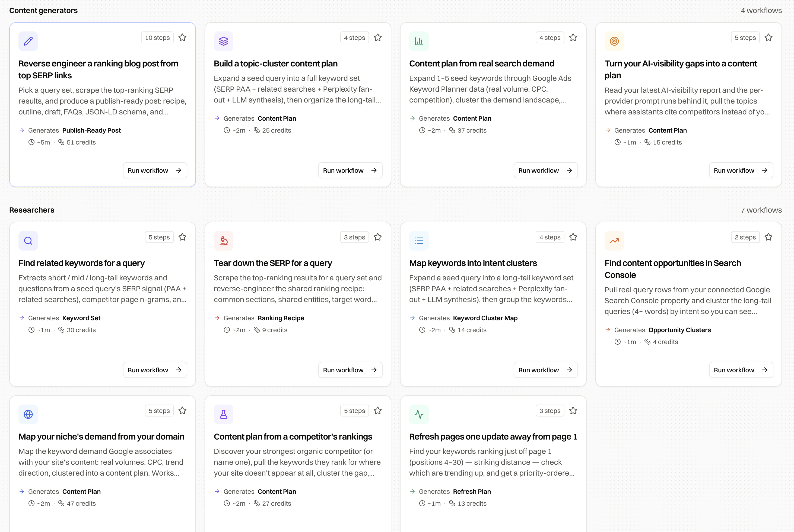Star the Map your niche's demand workflow
This screenshot has height=532, width=794.
182,411
